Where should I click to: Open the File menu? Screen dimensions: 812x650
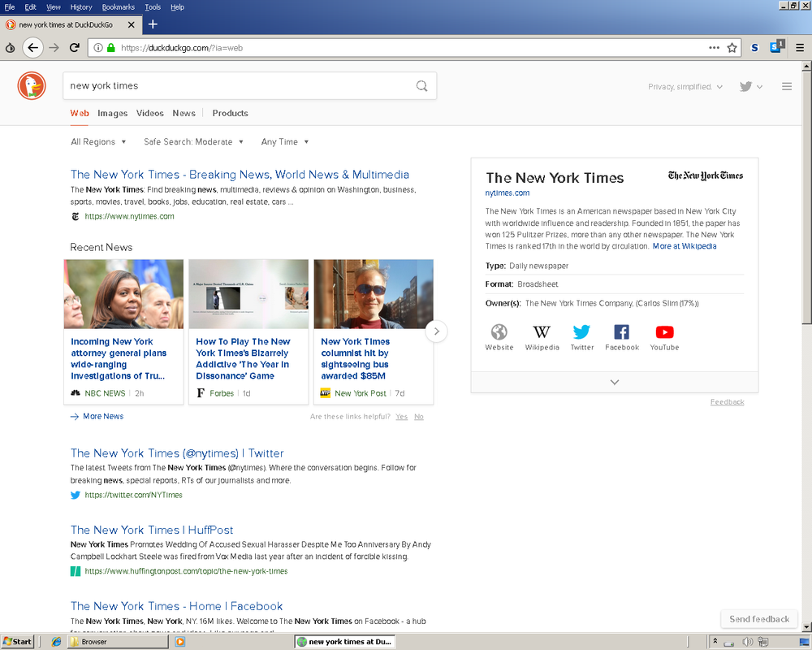point(9,6)
